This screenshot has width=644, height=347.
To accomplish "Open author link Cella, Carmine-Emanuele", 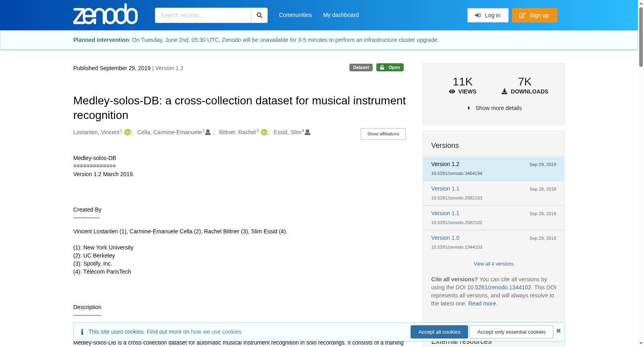I will 169,132.
